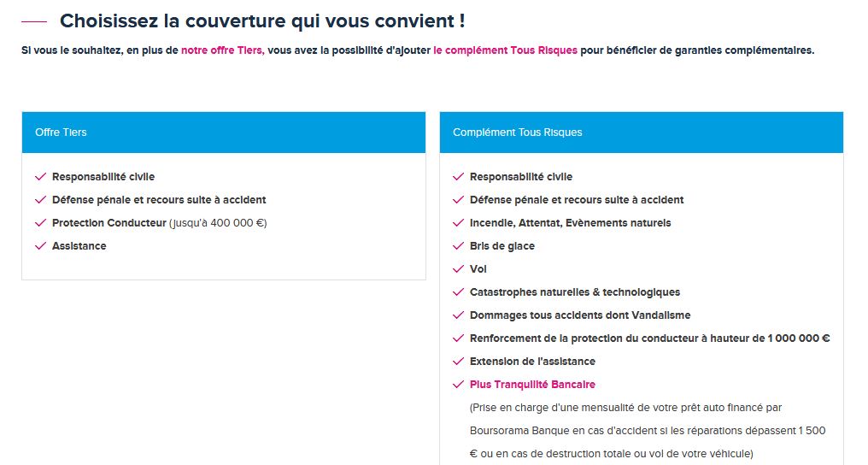Click the Choisissez la couverture heading

click(262, 21)
